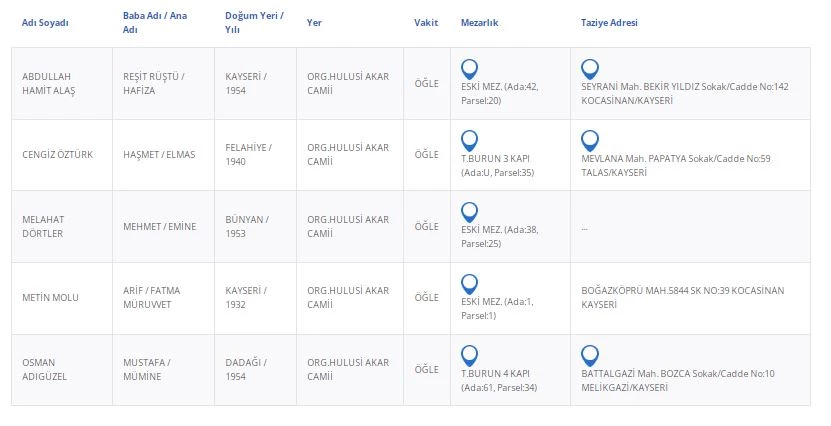The width and height of the screenshot is (831, 426).
Task: Open the map pin for the SEYRANİ Mah. condolence address
Action: click(590, 69)
